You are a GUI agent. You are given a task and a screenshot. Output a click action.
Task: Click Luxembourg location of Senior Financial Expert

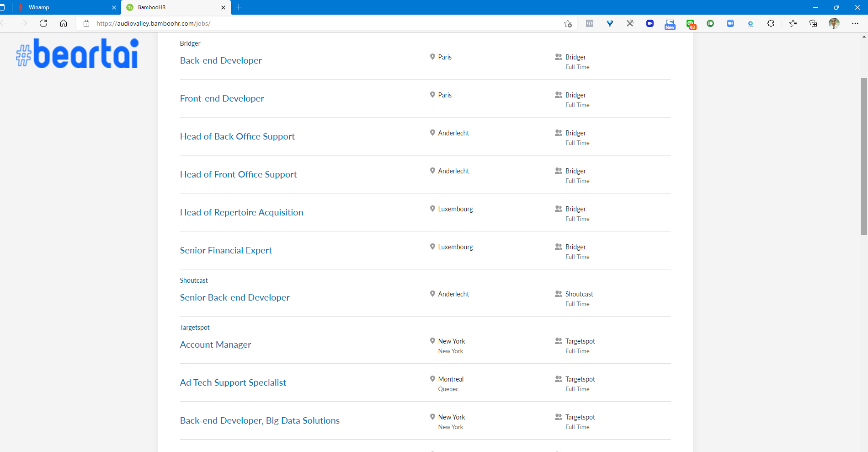coord(455,247)
